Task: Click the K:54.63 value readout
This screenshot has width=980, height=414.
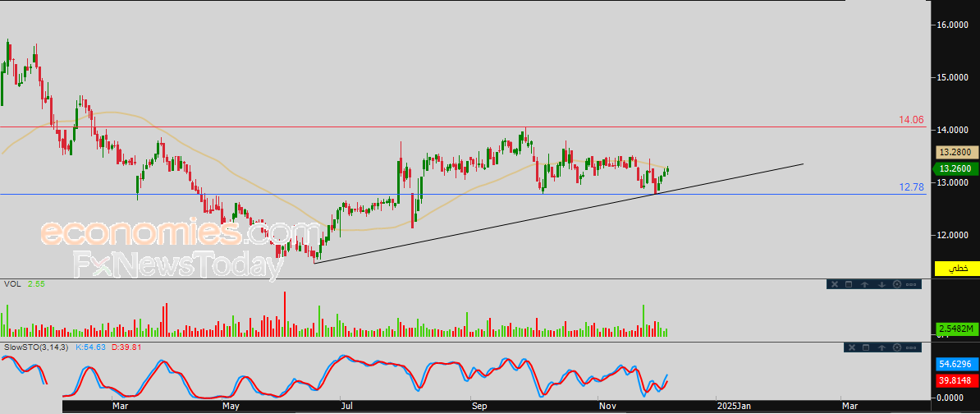Action: 91,347
